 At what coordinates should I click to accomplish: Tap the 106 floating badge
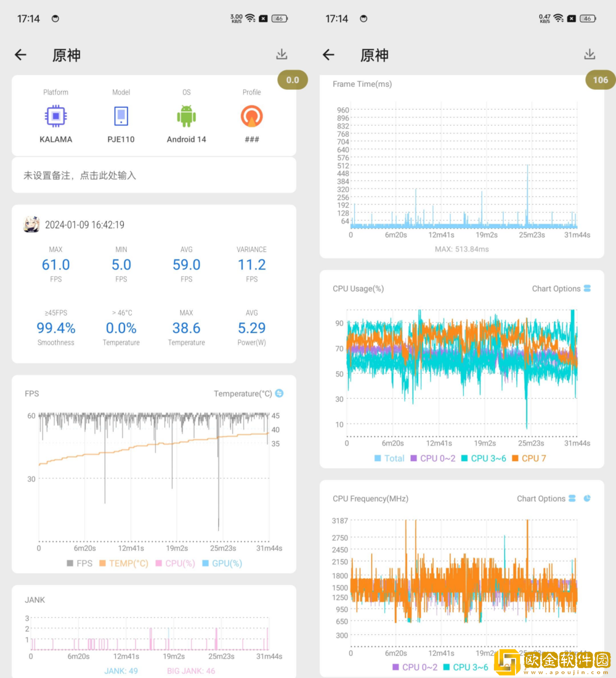click(x=600, y=80)
